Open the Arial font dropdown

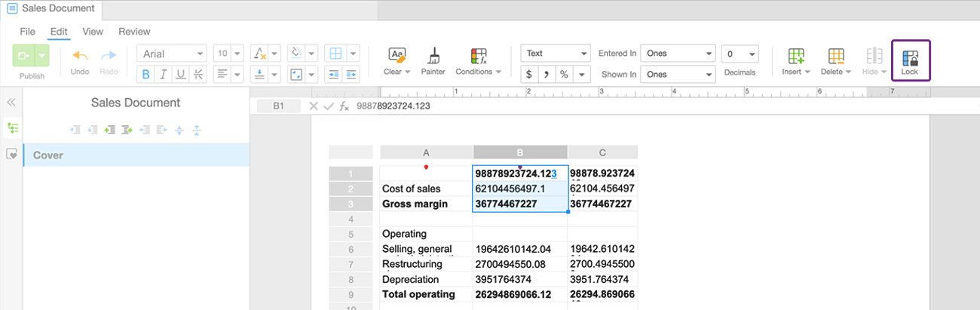click(x=171, y=54)
